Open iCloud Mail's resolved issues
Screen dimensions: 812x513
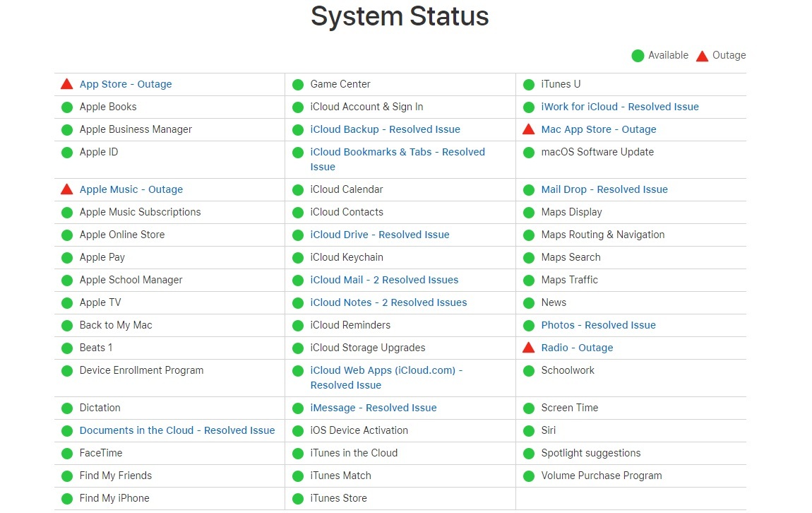pos(384,280)
